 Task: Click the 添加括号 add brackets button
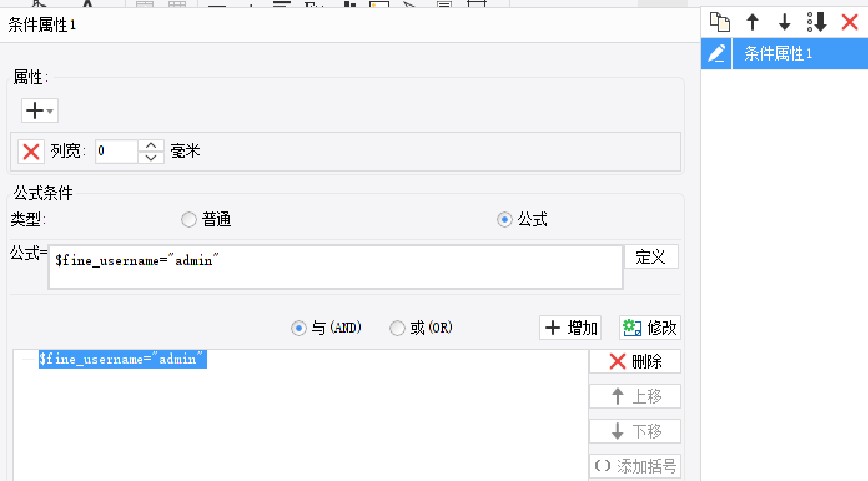[x=635, y=466]
